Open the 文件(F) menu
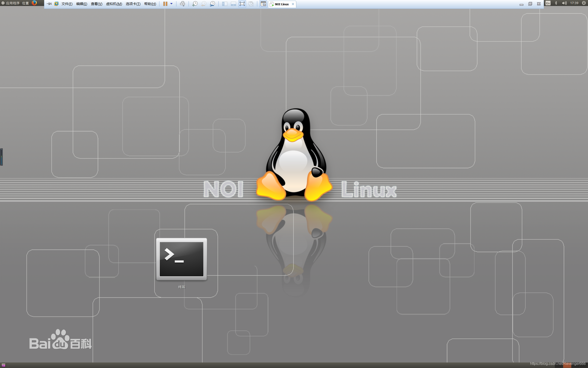This screenshot has width=588, height=368. (x=67, y=4)
